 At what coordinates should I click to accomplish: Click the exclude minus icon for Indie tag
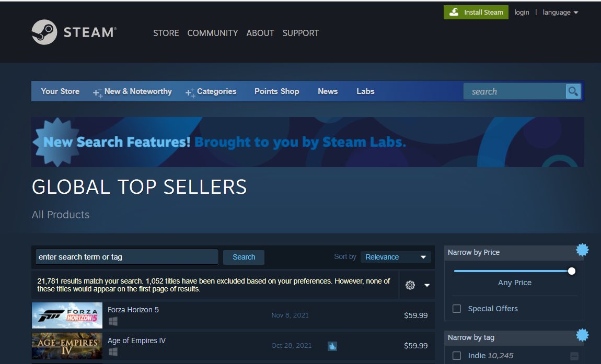[x=574, y=356]
